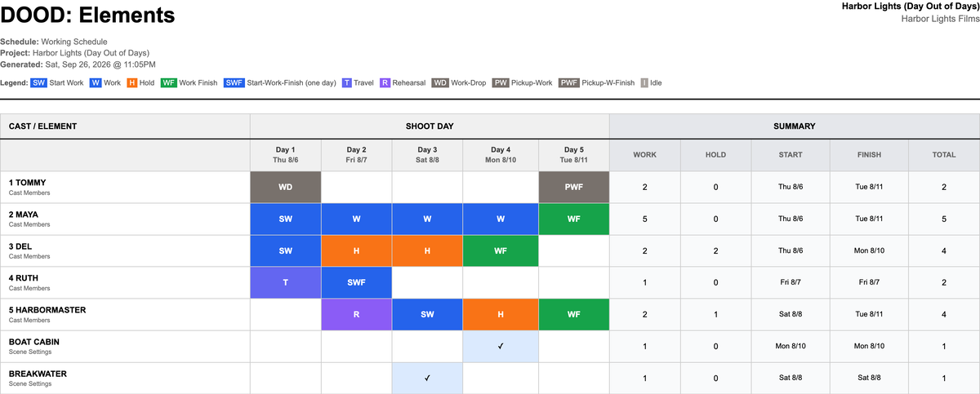Select the BOAT CABIN row label

pyautogui.click(x=125, y=346)
